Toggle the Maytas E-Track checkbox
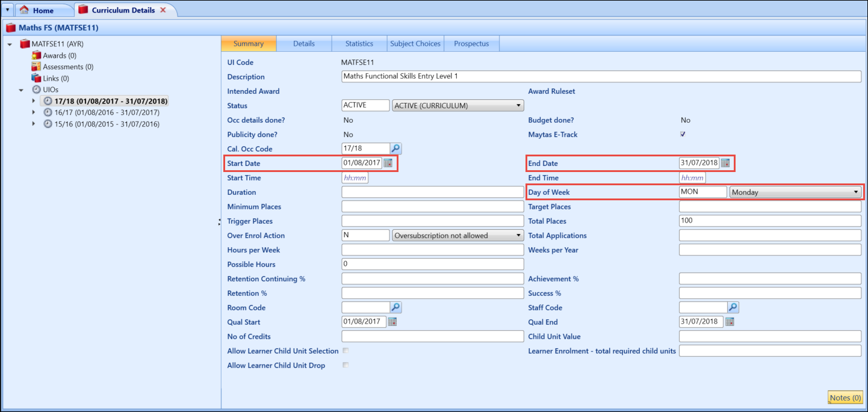 (683, 134)
